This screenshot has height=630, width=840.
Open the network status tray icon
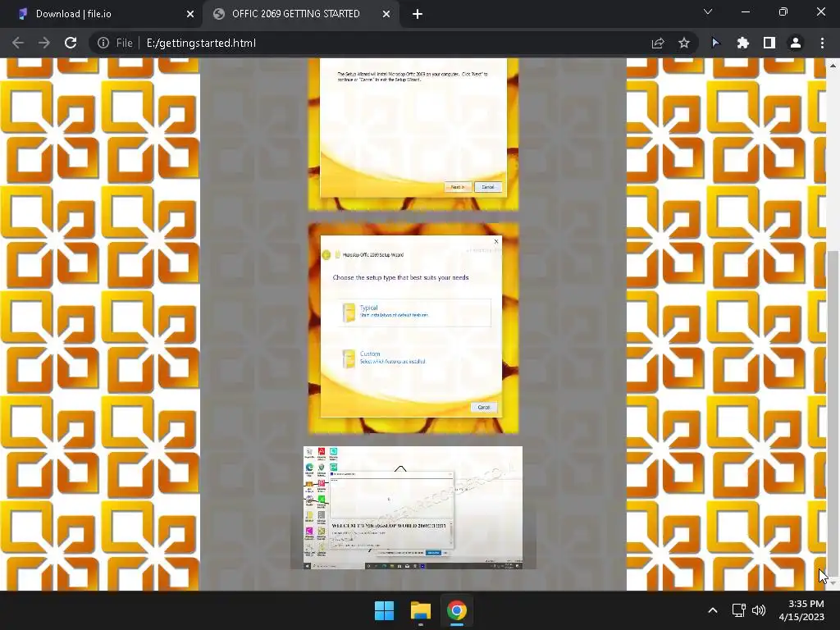[x=739, y=610]
